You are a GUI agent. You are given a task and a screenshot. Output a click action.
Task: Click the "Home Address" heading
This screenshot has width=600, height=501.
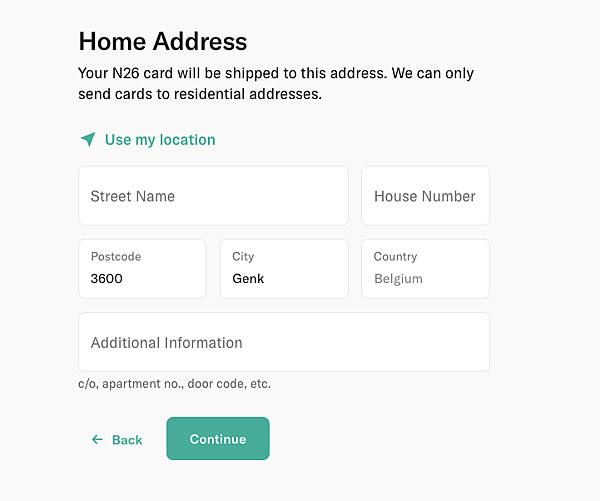(163, 41)
